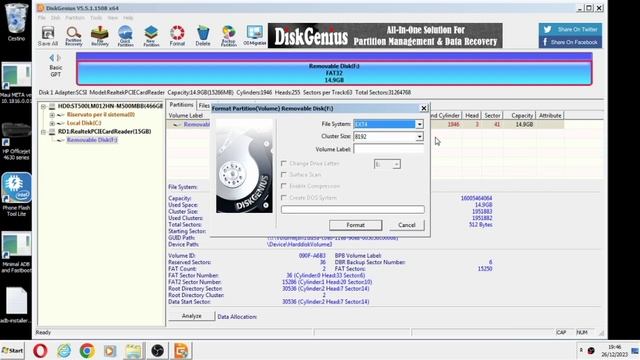Viewport: 640px width, 360px height.
Task: Click the DiskGenius banner advertisement
Action: click(x=385, y=36)
